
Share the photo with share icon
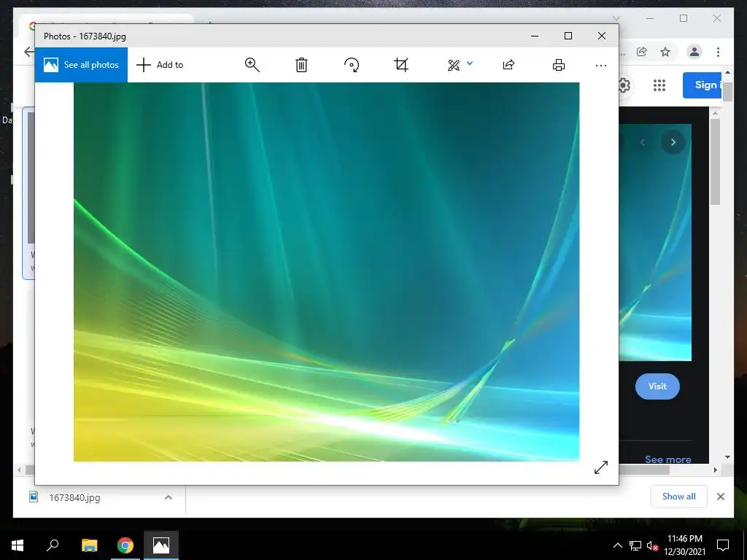508,65
